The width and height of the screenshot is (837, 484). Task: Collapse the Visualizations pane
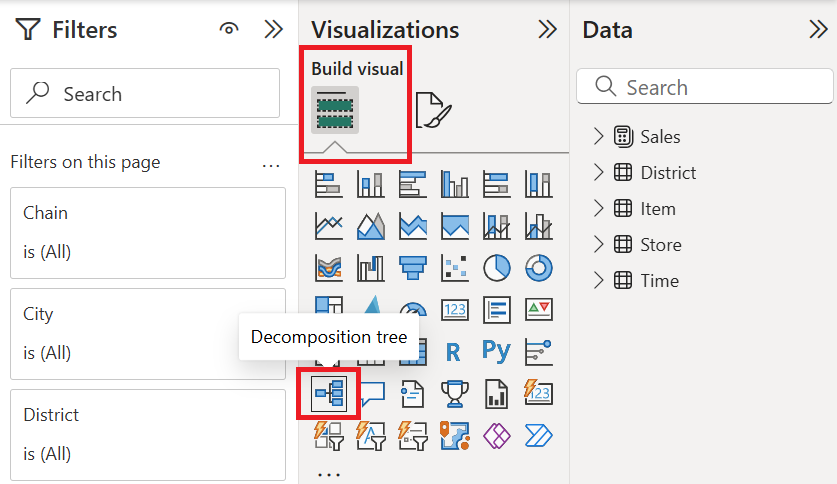click(547, 30)
